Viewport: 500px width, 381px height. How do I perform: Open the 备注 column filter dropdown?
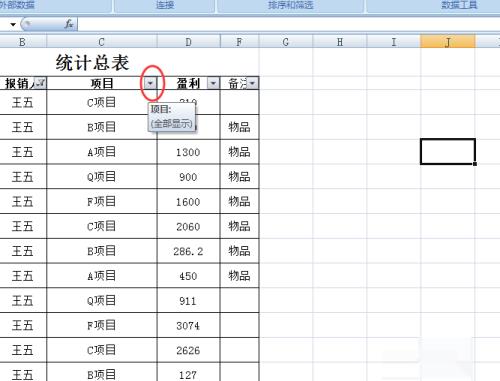(252, 83)
